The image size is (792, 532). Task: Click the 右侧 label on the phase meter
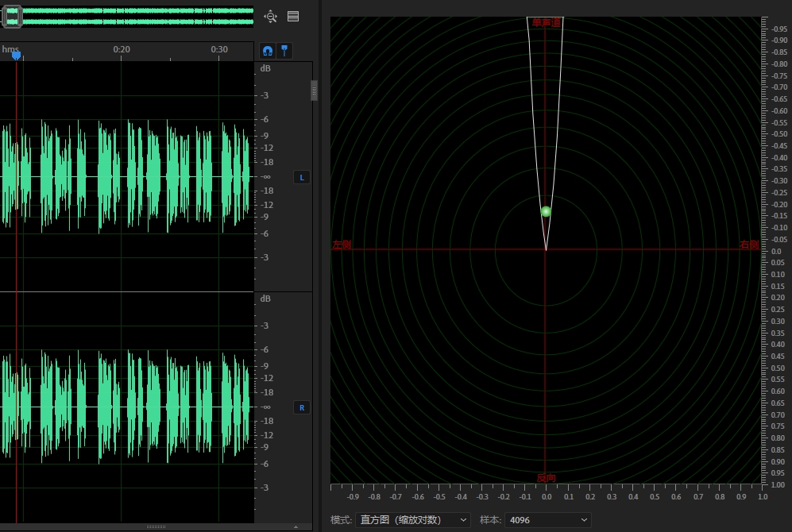click(x=749, y=245)
